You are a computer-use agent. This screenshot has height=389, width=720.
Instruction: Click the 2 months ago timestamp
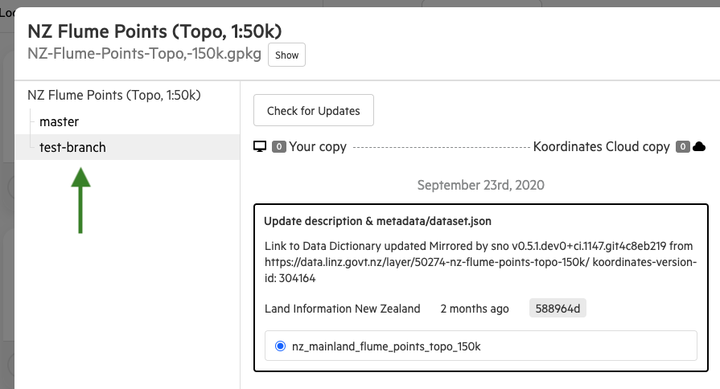(x=474, y=309)
